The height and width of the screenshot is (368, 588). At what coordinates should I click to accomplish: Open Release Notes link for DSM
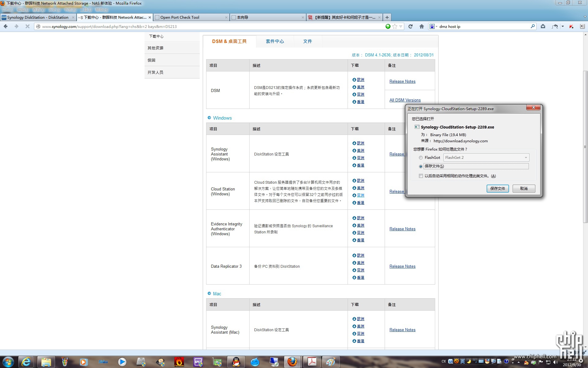(402, 81)
